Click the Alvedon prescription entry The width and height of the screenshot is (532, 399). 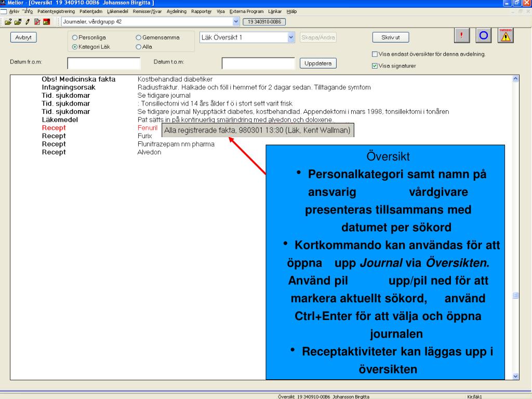[x=149, y=152]
